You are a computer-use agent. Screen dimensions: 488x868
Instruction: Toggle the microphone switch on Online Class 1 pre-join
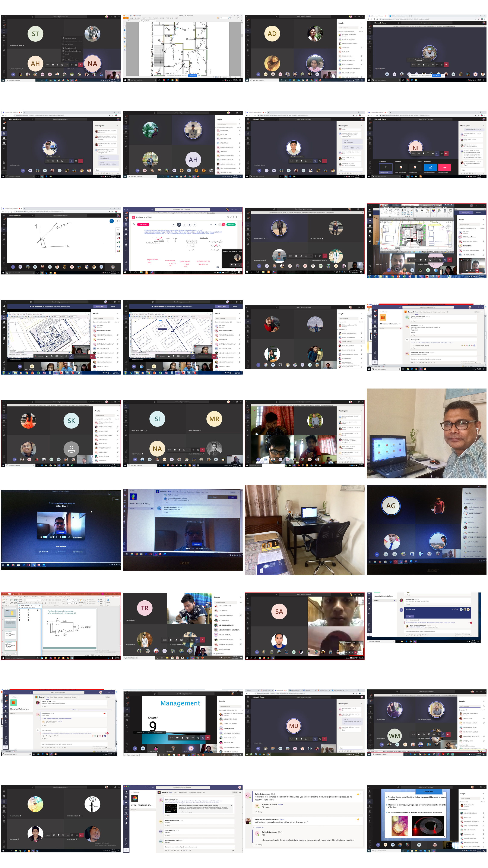click(x=64, y=537)
